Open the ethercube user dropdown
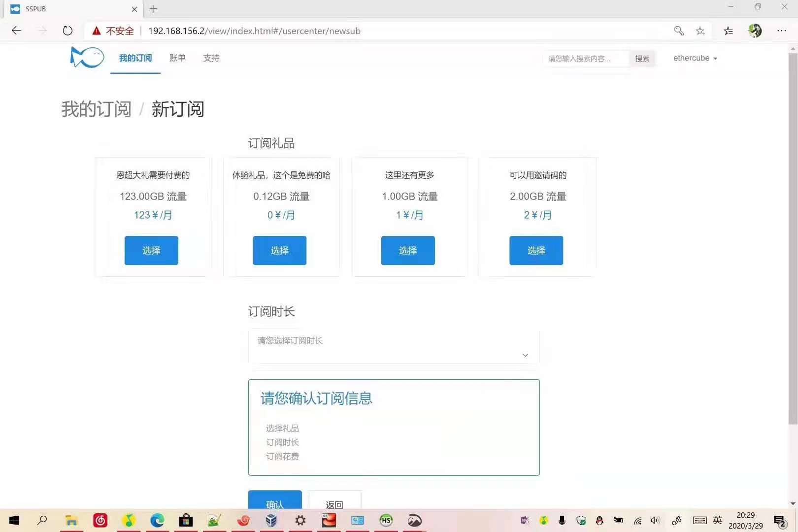This screenshot has width=798, height=532. coord(695,58)
